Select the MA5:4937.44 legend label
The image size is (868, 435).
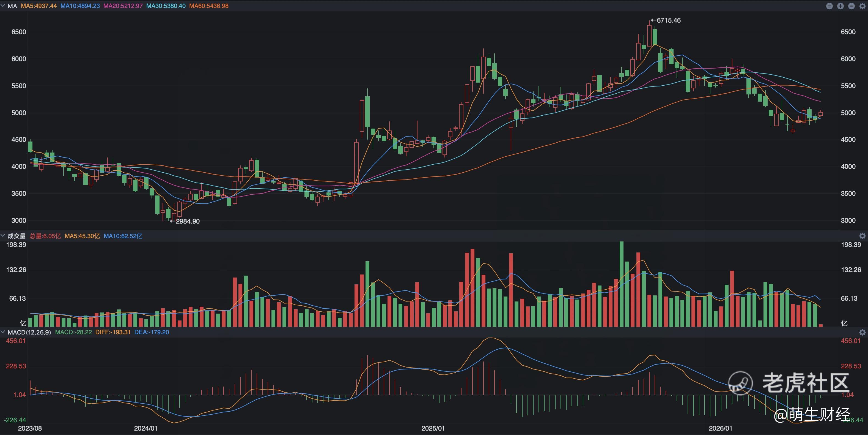coord(39,6)
